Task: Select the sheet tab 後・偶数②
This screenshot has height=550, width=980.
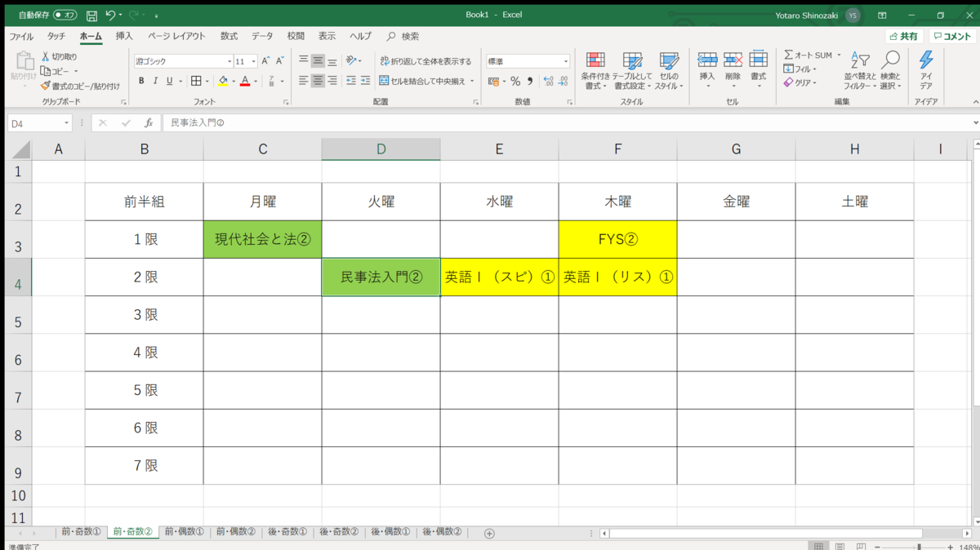Action: 442,532
